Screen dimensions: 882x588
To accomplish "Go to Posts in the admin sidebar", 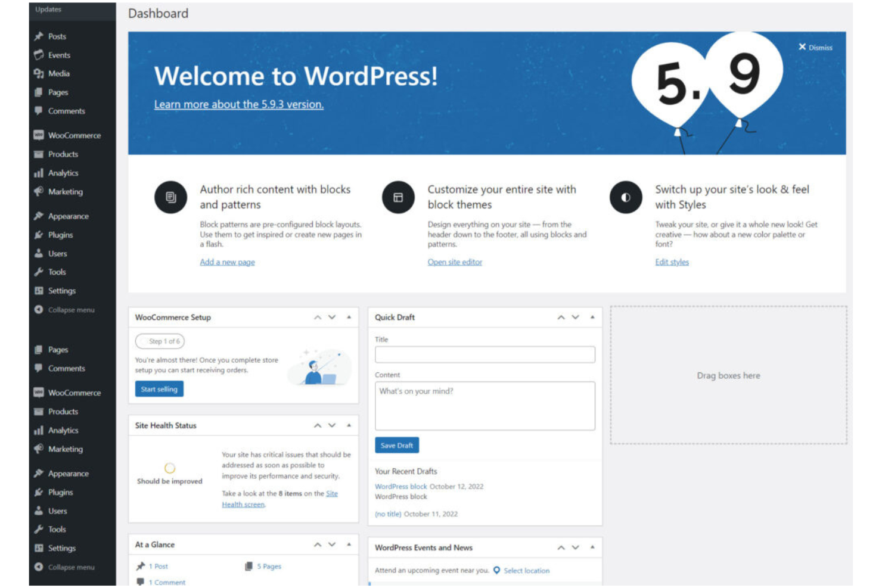I will (57, 36).
